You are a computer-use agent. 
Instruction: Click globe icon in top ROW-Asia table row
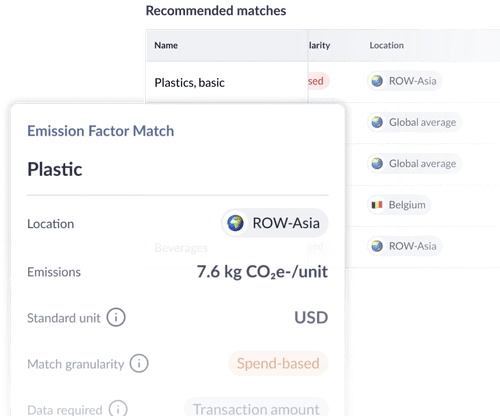tap(377, 81)
